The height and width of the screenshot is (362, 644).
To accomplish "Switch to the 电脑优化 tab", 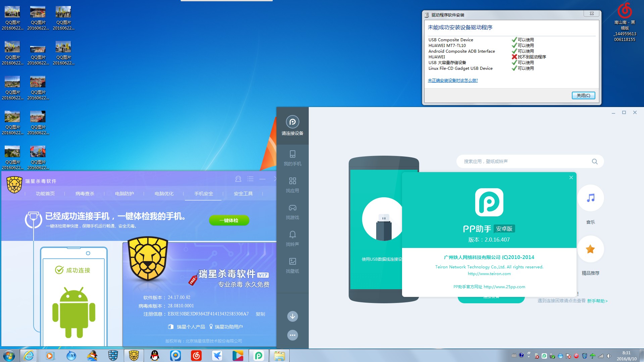I will 164,194.
